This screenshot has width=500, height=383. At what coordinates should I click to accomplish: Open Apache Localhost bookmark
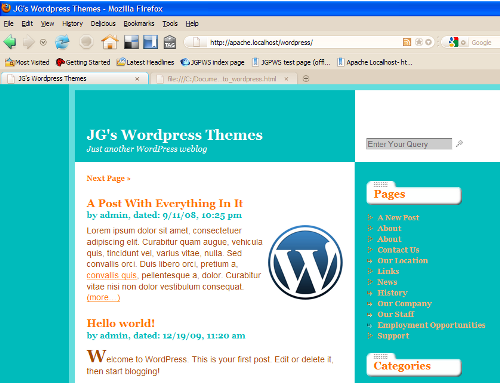[x=375, y=62]
